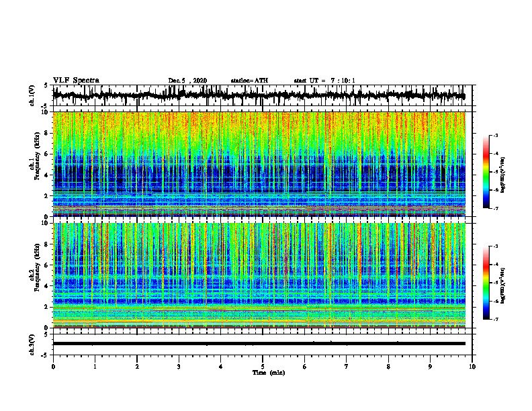The height and width of the screenshot is (411, 532).
Task: Click the "ch.3(V)" y-axis label
Action: click(x=32, y=345)
